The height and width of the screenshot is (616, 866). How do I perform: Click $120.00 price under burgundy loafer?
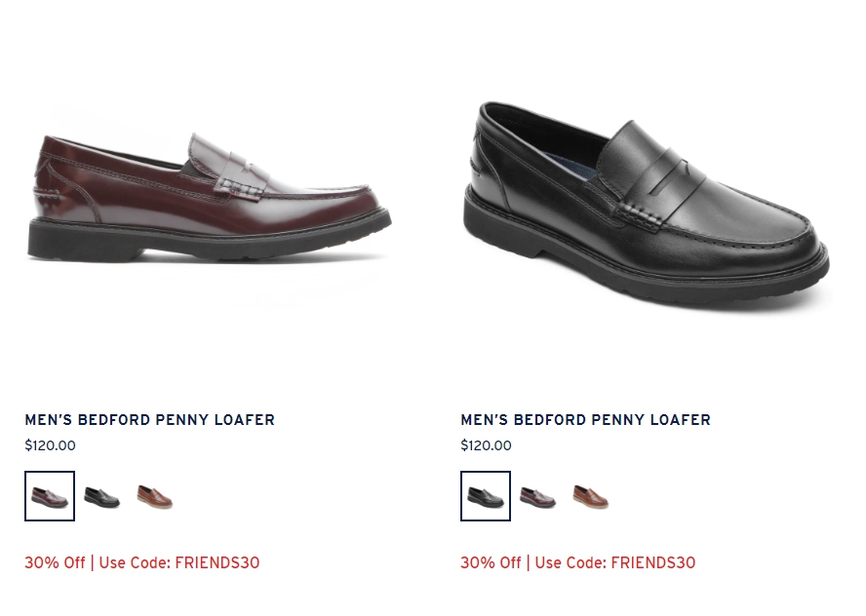(x=51, y=445)
